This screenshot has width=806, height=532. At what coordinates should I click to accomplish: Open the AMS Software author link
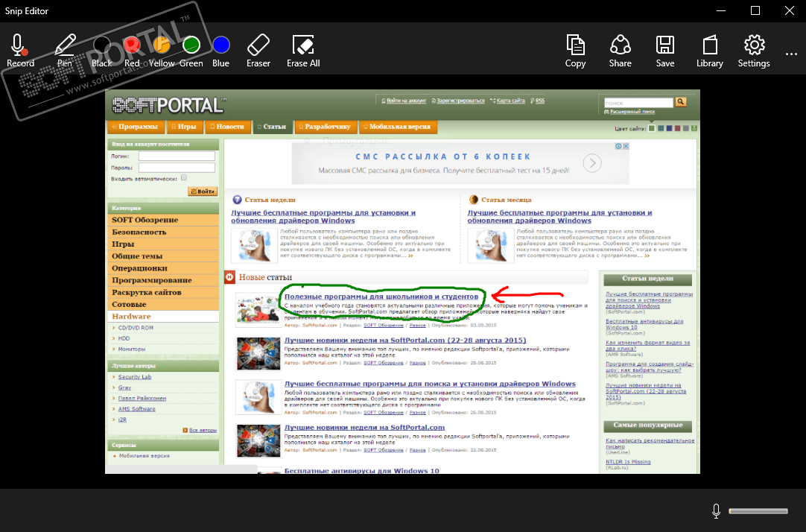pyautogui.click(x=137, y=409)
